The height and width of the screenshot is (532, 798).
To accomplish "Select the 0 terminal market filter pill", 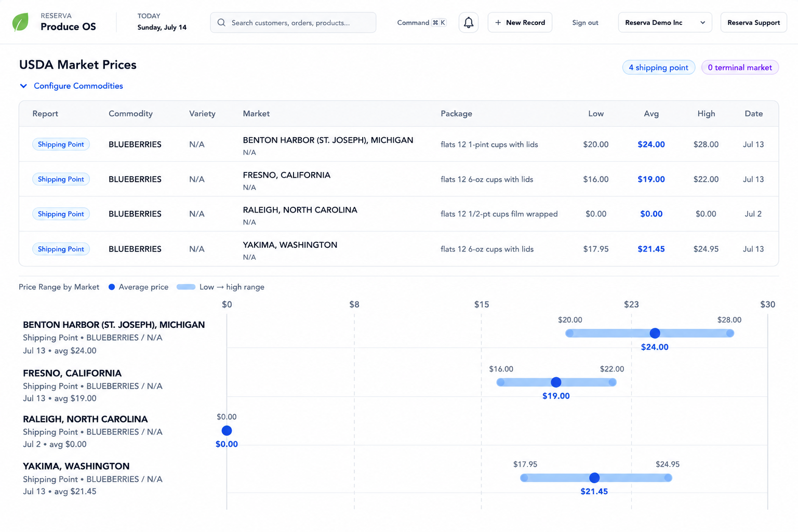I will (740, 68).
